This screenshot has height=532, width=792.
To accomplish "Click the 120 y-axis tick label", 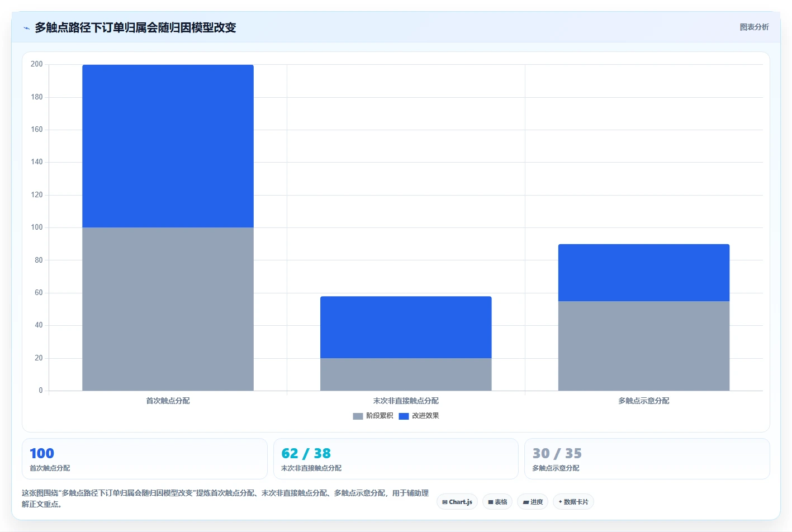I will click(37, 195).
